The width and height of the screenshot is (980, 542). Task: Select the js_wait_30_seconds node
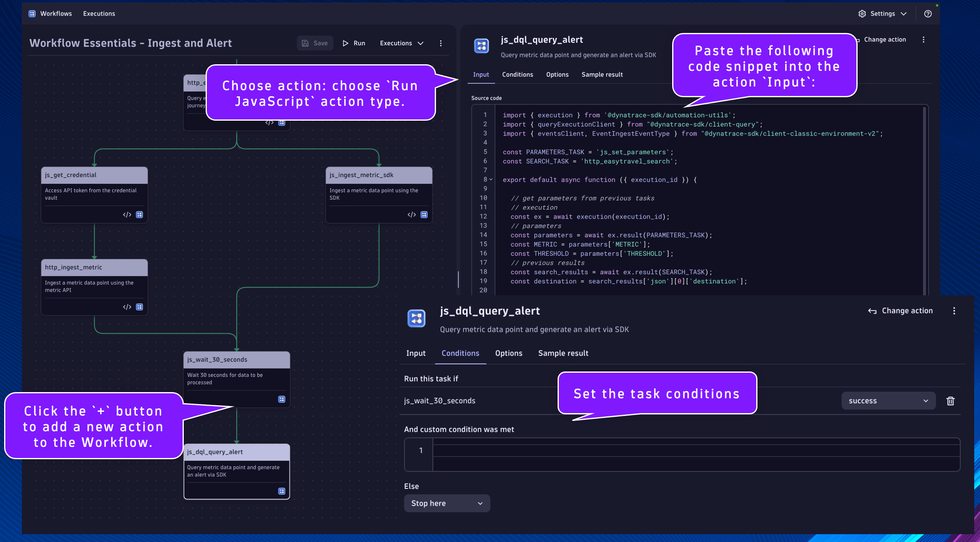[x=237, y=379]
